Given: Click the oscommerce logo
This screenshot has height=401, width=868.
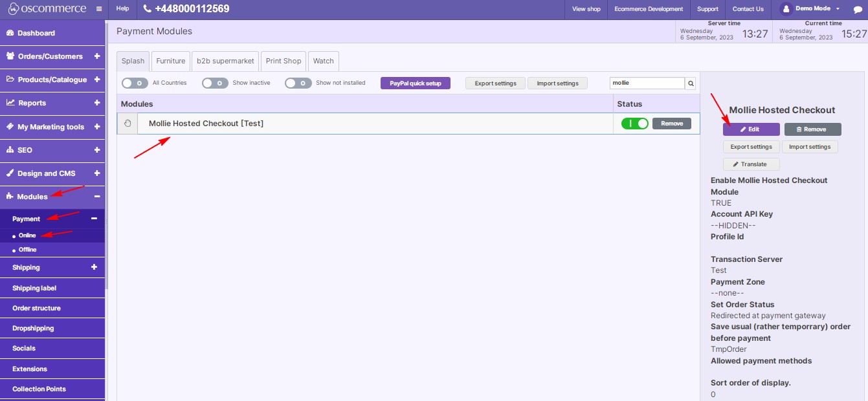Looking at the screenshot, I should (47, 9).
